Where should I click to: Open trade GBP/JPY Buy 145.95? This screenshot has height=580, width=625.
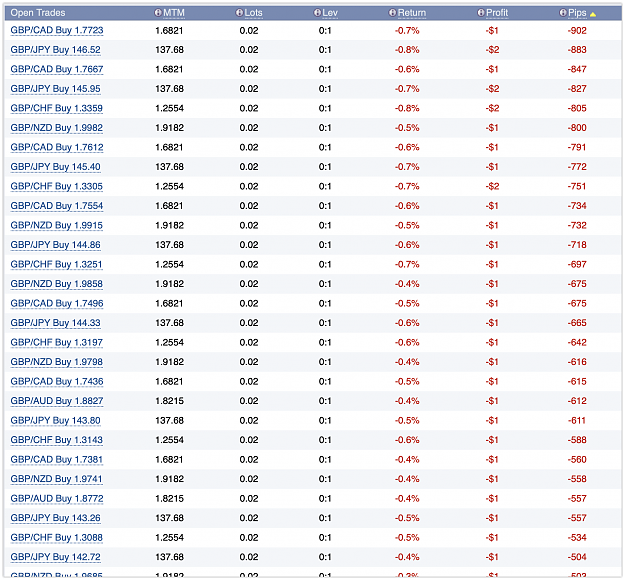point(55,89)
